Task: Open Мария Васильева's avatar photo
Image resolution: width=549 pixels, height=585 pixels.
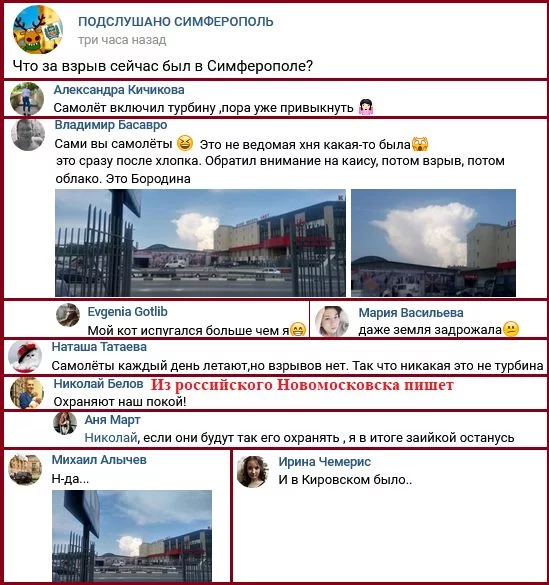Action: (332, 321)
